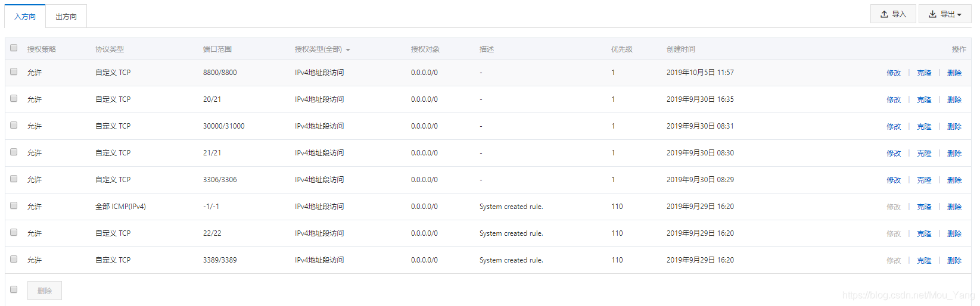
Task: Toggle the bottom select-all checkbox beside 删除
Action: pyautogui.click(x=14, y=289)
